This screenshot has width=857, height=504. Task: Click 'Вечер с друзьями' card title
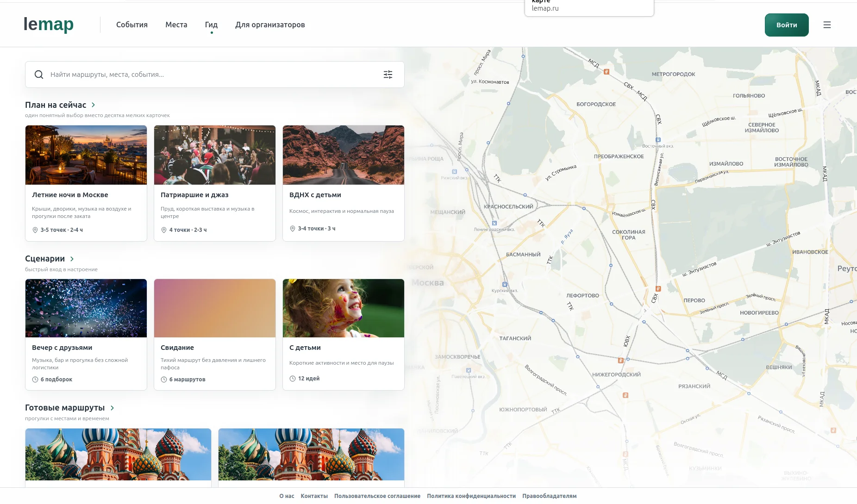pyautogui.click(x=62, y=348)
